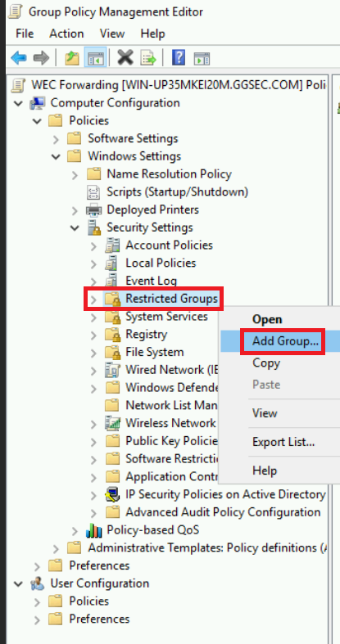Click the System Services locked folder icon
Viewport: 340px width, 644px height.
pyautogui.click(x=112, y=317)
